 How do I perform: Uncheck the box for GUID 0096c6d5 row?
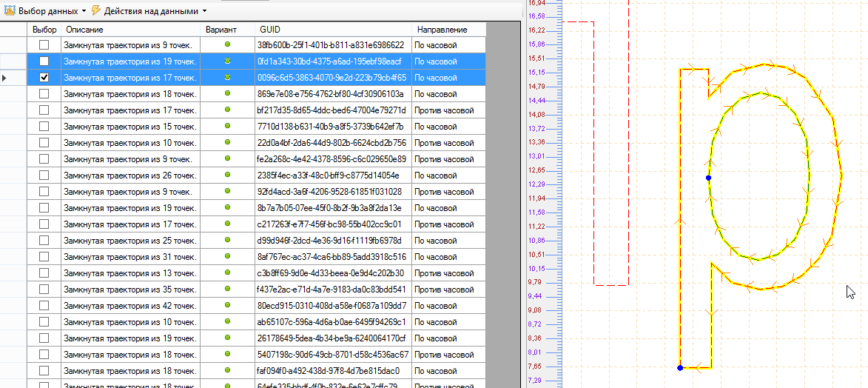pyautogui.click(x=44, y=78)
